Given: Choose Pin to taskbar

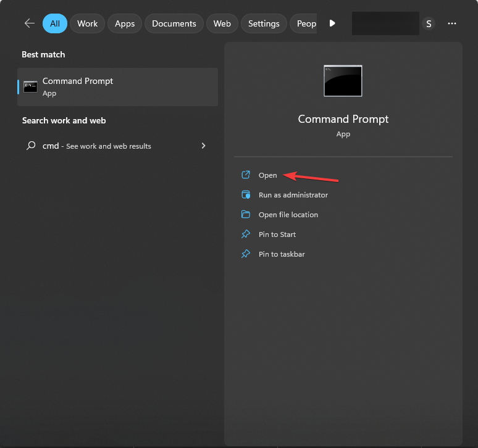Looking at the screenshot, I should (281, 254).
